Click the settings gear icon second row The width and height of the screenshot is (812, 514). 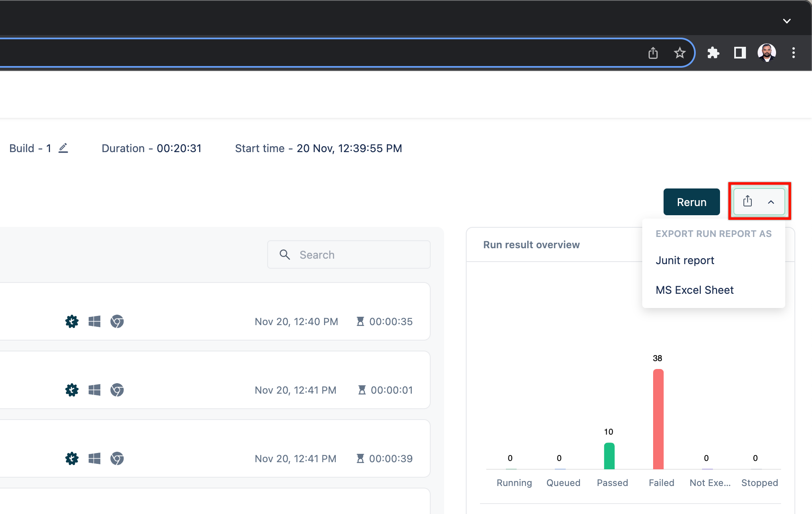pos(71,389)
